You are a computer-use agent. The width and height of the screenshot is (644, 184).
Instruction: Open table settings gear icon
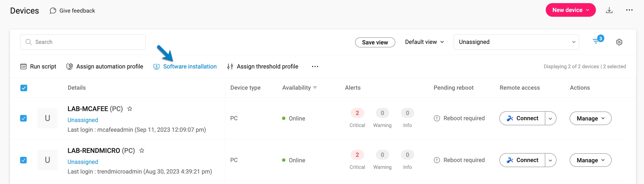point(619,42)
